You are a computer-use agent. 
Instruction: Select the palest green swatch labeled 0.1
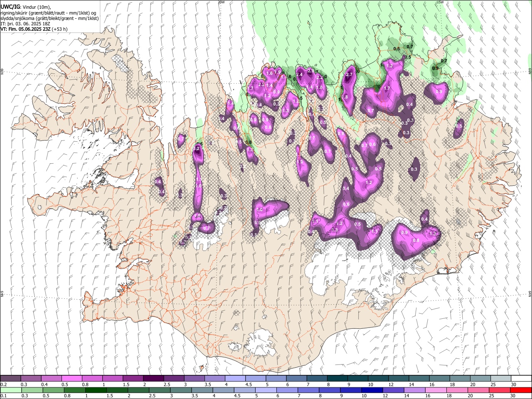pos(11,390)
